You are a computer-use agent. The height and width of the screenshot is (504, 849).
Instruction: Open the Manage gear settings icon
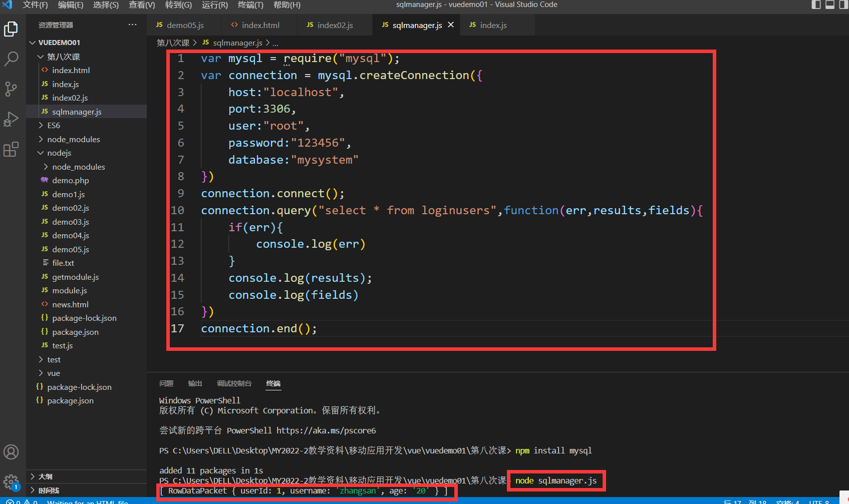[x=11, y=482]
